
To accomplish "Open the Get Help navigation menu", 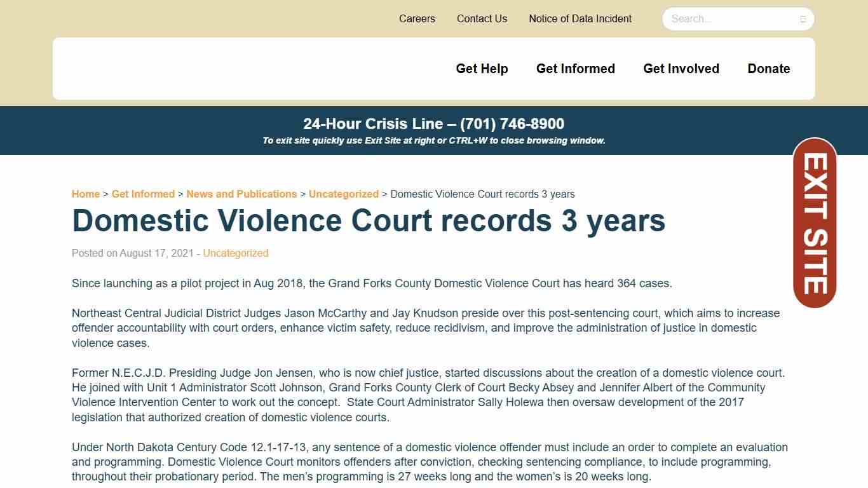I will (482, 69).
